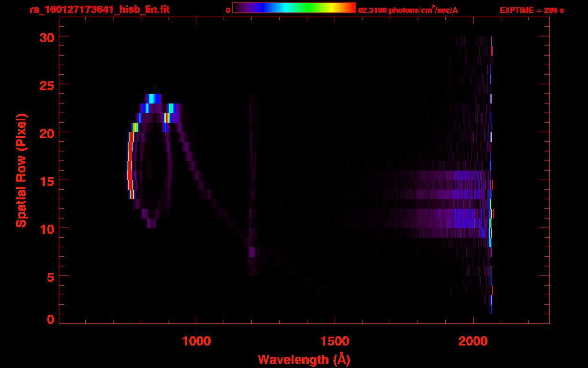Click the rainbow color scale bar
Viewport: 588px width, 368px height.
click(294, 8)
